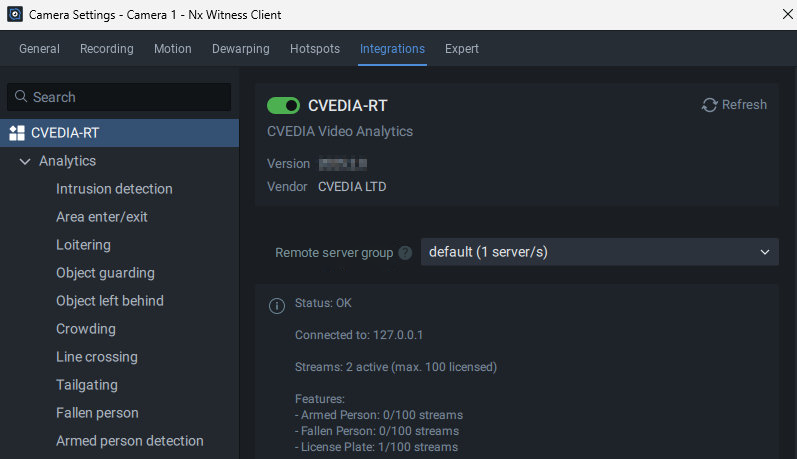
Task: Click the Nx Witness app icon in title bar
Action: [15, 15]
